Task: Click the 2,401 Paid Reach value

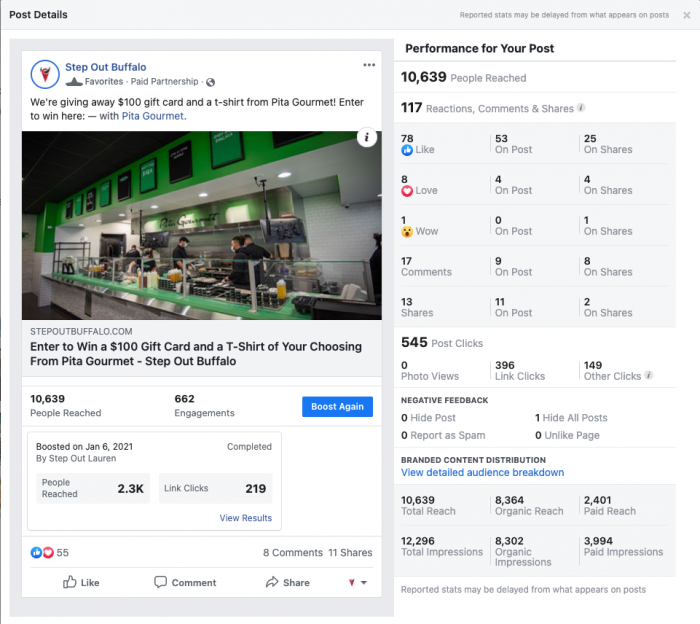Action: [609, 505]
